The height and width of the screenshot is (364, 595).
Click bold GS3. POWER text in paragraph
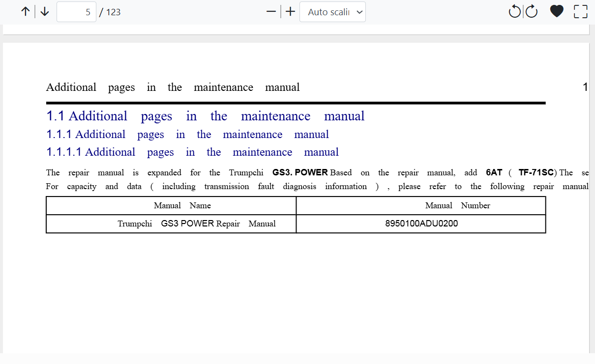point(300,172)
